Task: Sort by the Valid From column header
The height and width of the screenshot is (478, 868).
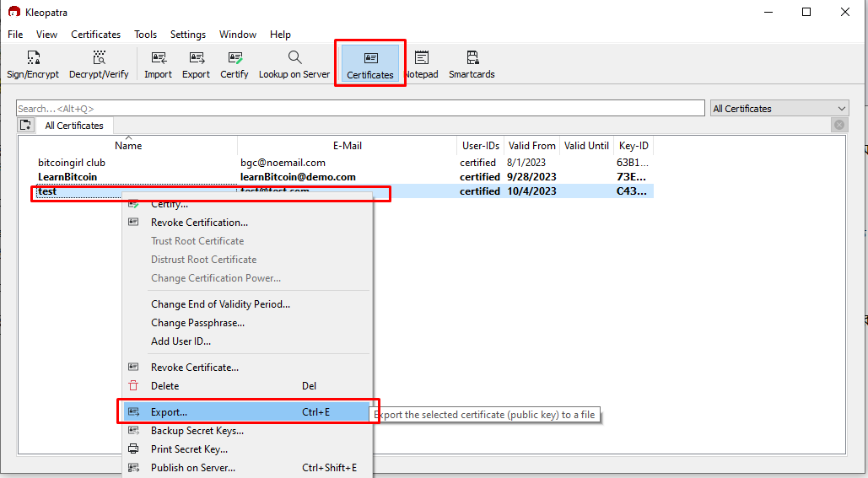Action: click(532, 146)
